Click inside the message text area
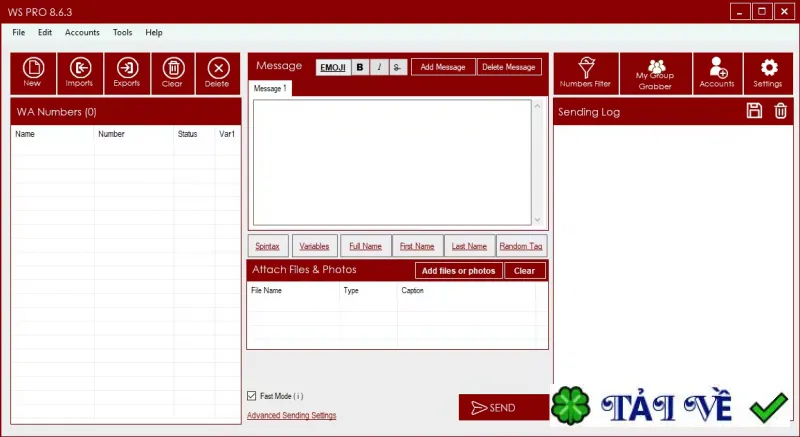This screenshot has height=437, width=800. pos(392,162)
